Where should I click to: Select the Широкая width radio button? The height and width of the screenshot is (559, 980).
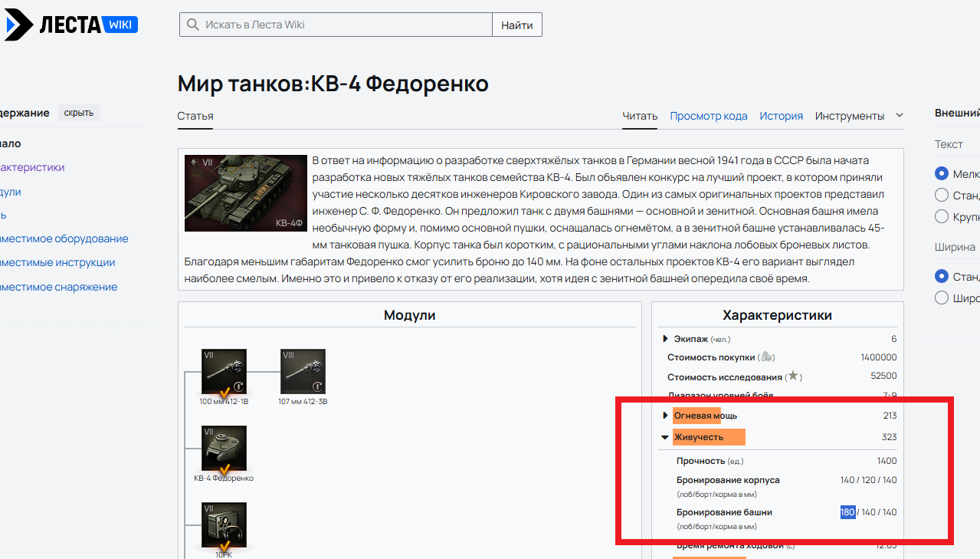click(x=942, y=298)
